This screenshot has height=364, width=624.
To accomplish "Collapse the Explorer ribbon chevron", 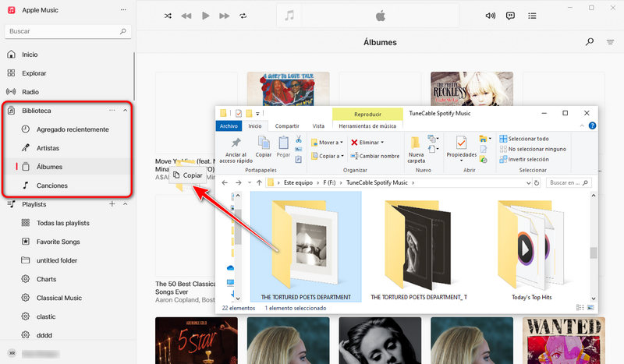I will coord(582,125).
